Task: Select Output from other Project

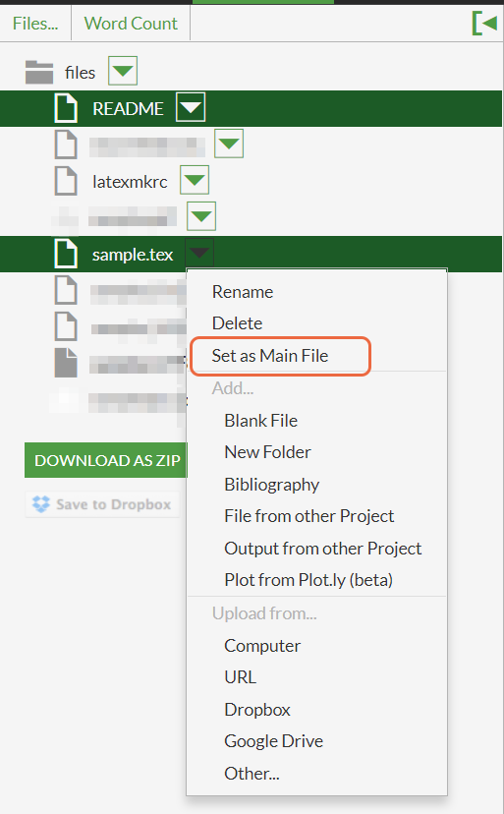Action: pos(323,549)
